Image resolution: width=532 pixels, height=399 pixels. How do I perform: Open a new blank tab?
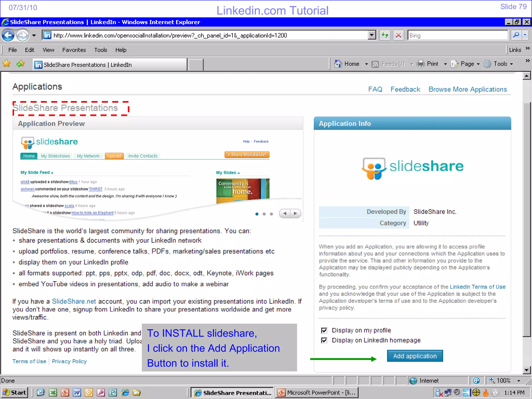(x=196, y=65)
